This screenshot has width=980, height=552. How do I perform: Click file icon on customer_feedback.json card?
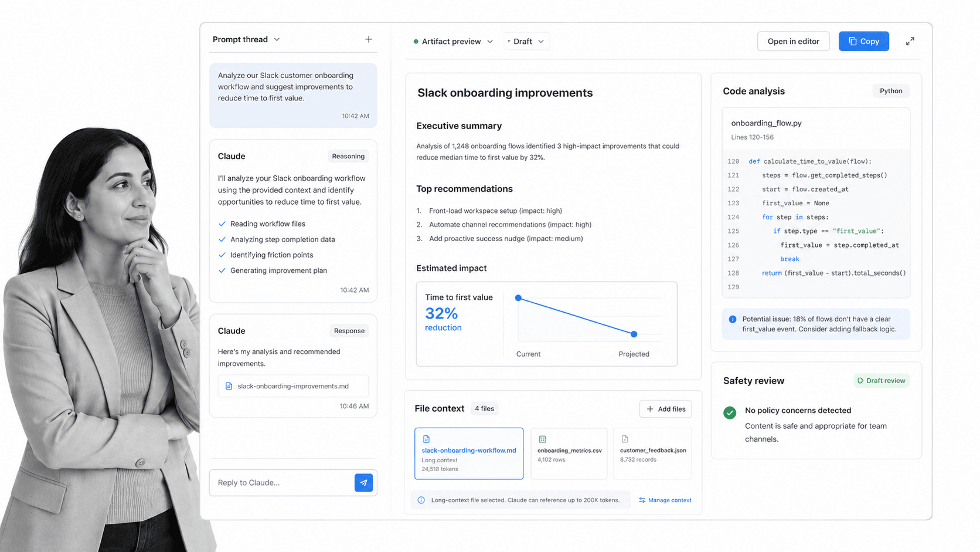[625, 439]
